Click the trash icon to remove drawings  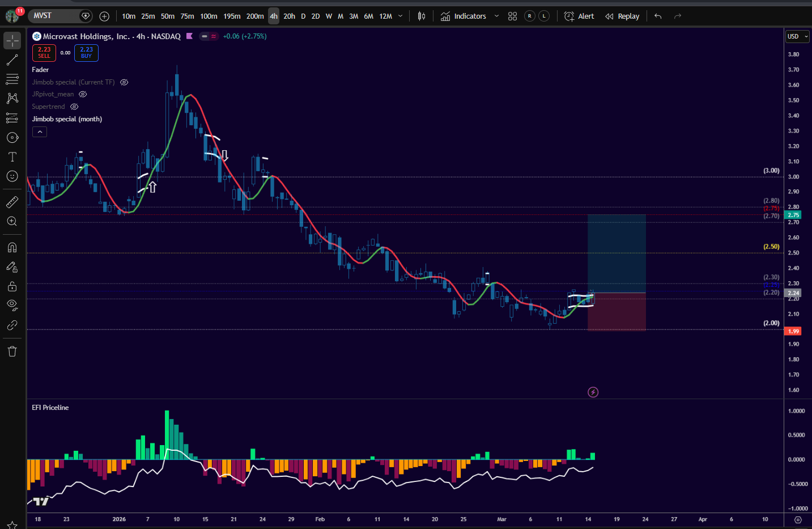pyautogui.click(x=12, y=352)
